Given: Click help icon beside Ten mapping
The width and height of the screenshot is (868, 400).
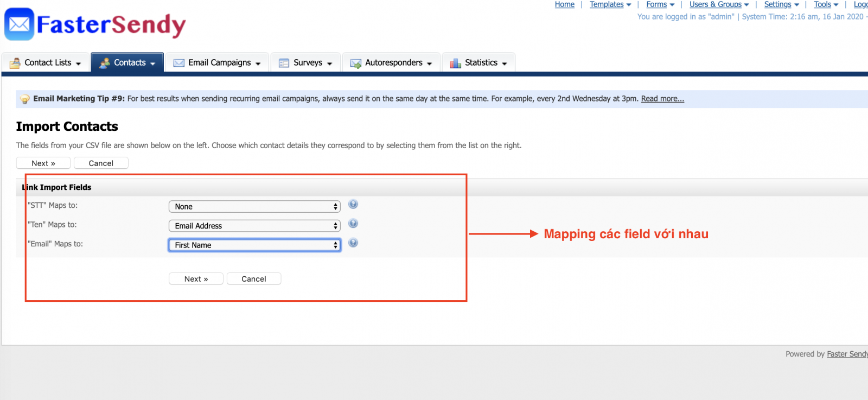Looking at the screenshot, I should 353,224.
